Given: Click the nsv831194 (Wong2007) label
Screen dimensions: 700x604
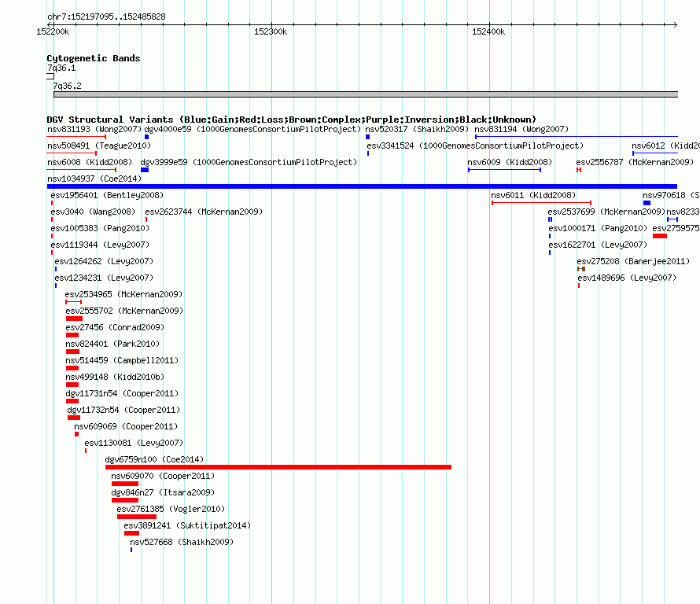Looking at the screenshot, I should (x=521, y=129).
